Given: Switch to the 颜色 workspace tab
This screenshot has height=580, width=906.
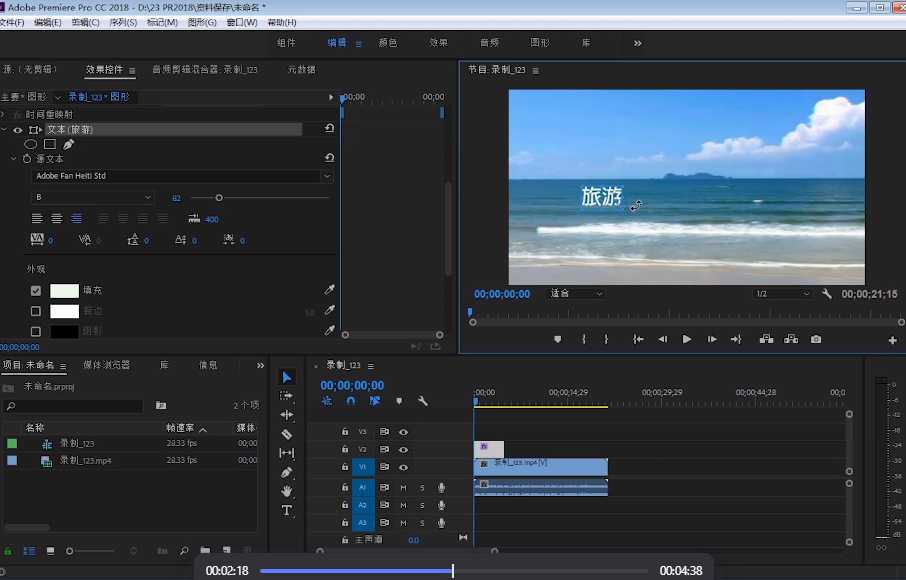Looking at the screenshot, I should [x=387, y=43].
